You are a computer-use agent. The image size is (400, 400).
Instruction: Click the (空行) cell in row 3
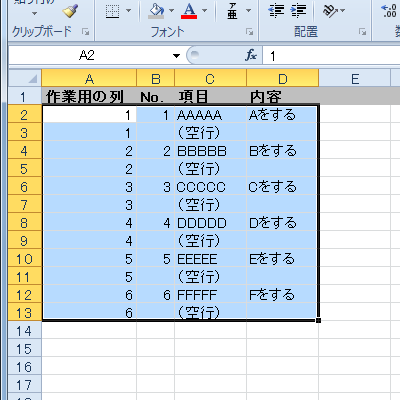pos(210,133)
